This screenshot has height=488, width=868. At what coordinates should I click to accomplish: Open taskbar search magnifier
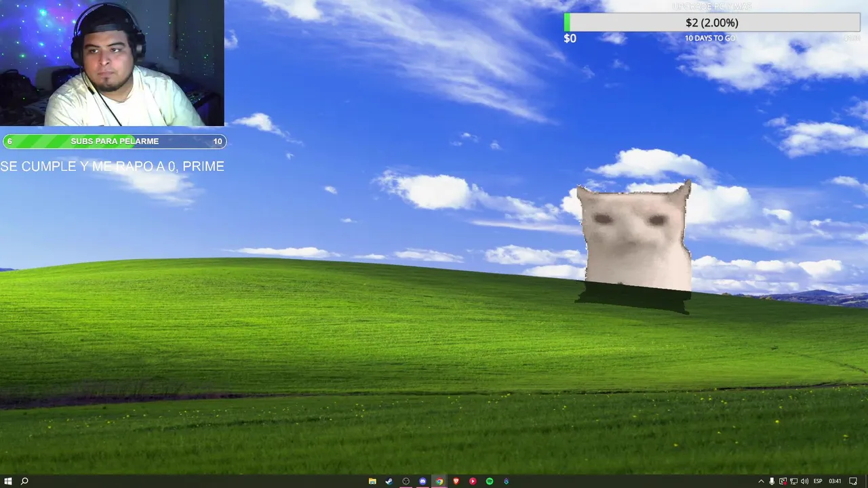[x=24, y=481]
